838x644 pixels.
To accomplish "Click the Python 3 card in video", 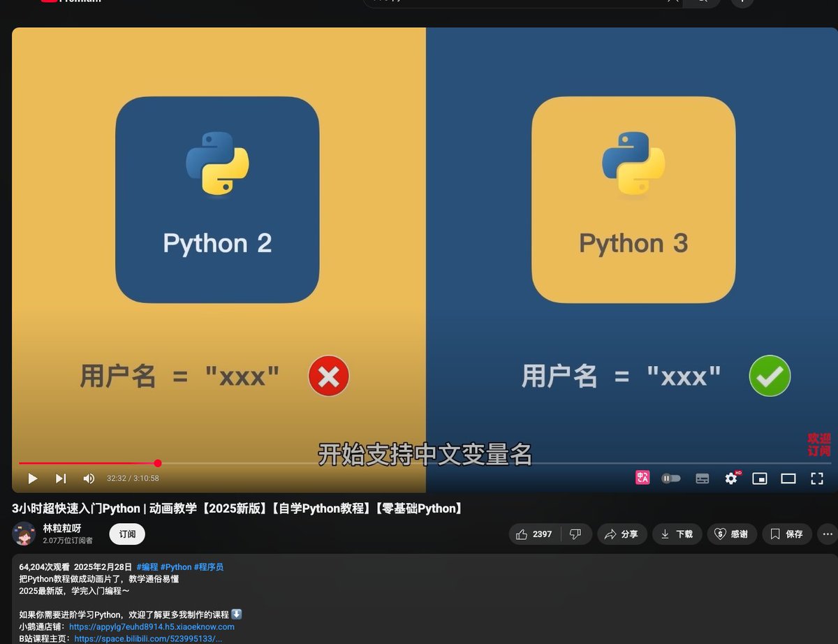I will pyautogui.click(x=633, y=200).
